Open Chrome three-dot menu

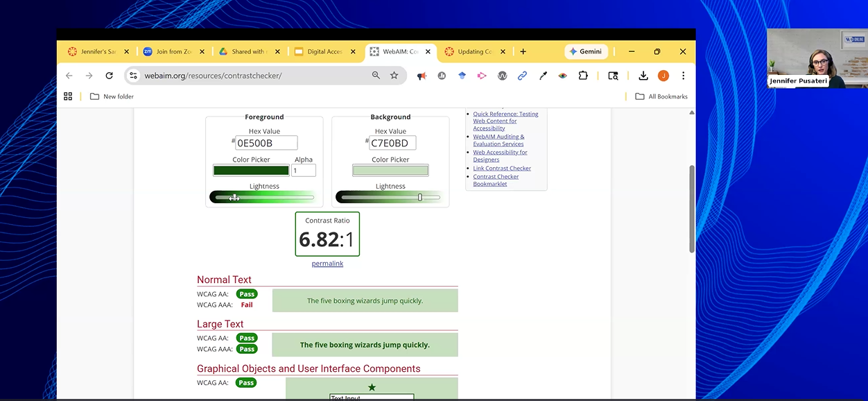click(683, 76)
